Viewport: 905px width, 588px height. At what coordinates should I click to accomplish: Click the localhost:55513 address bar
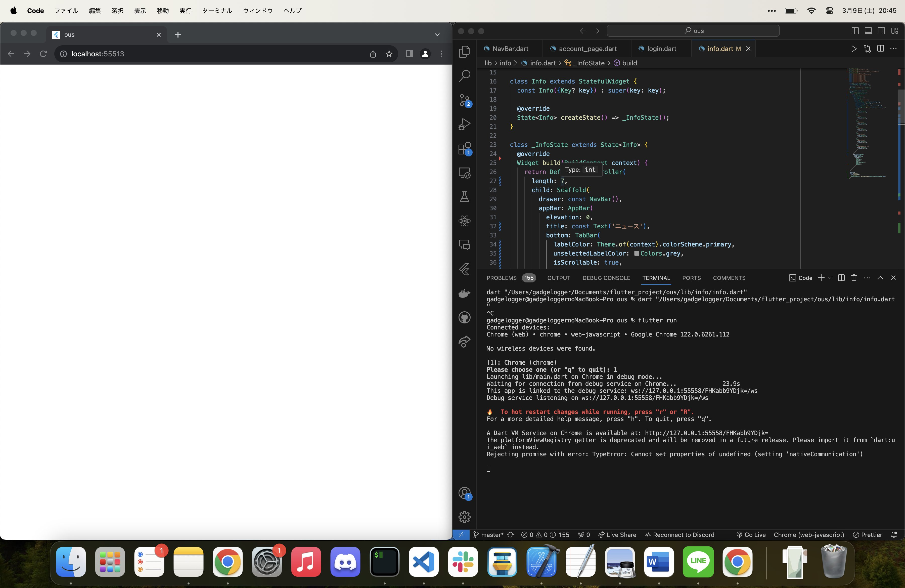[213, 54]
